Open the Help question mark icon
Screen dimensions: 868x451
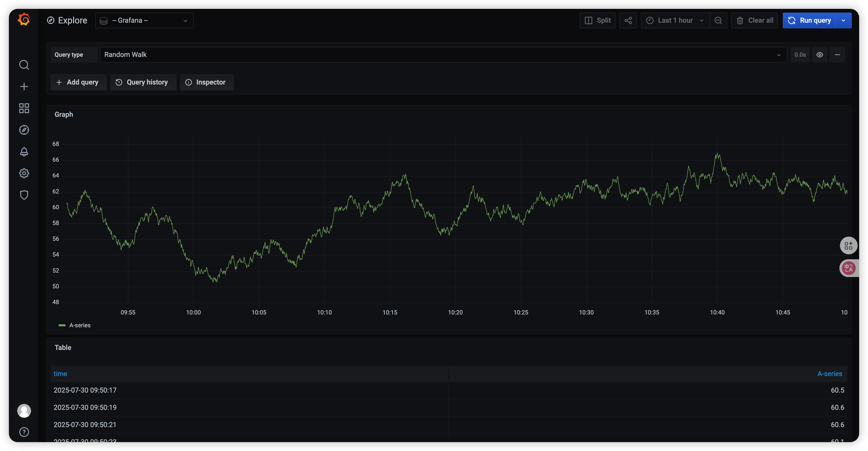24,432
